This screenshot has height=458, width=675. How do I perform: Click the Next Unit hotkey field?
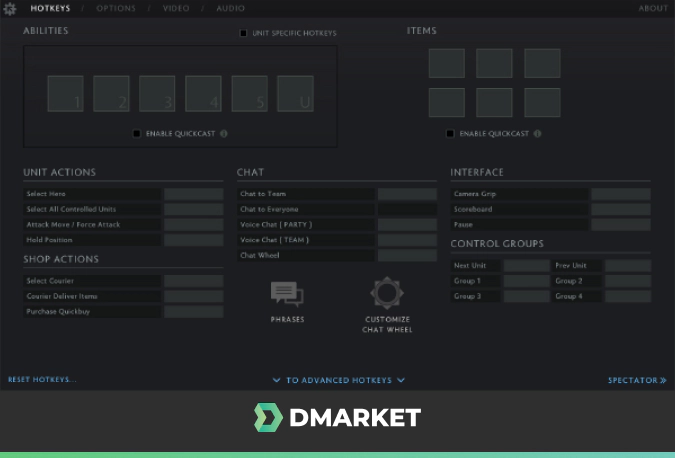[526, 266]
